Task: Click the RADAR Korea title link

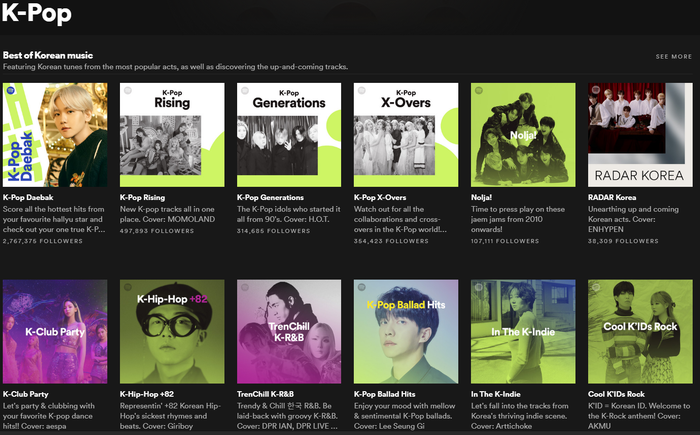Action: click(x=612, y=197)
